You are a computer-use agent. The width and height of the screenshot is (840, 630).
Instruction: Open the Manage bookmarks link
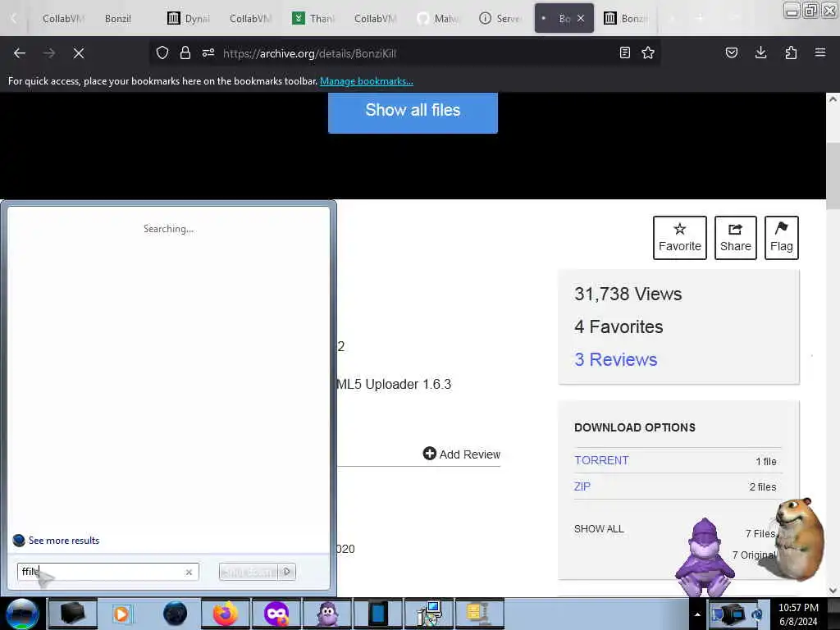367,81
